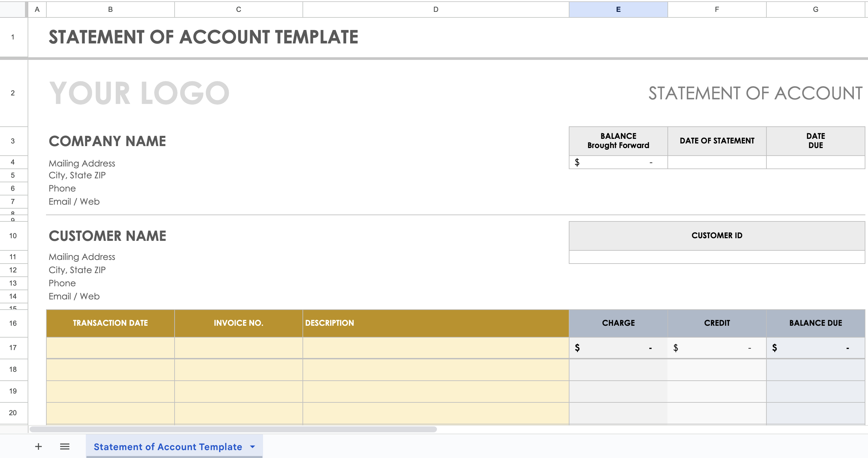The image size is (868, 458).
Task: Select the COMPANY NAME cell
Action: click(107, 141)
